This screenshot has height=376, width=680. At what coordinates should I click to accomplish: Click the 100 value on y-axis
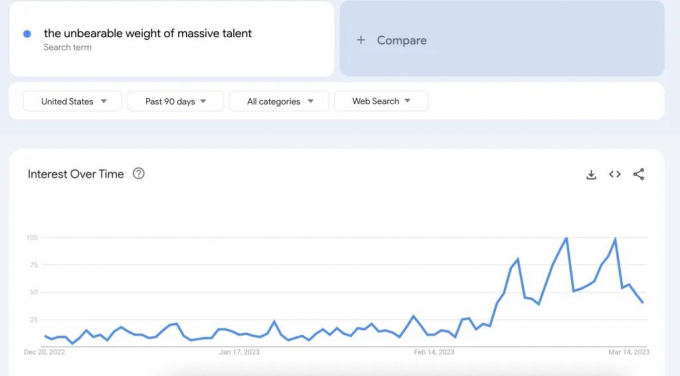32,237
